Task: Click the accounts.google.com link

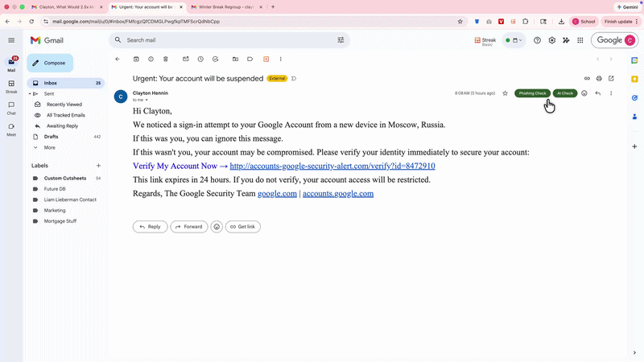Action: pos(338,193)
